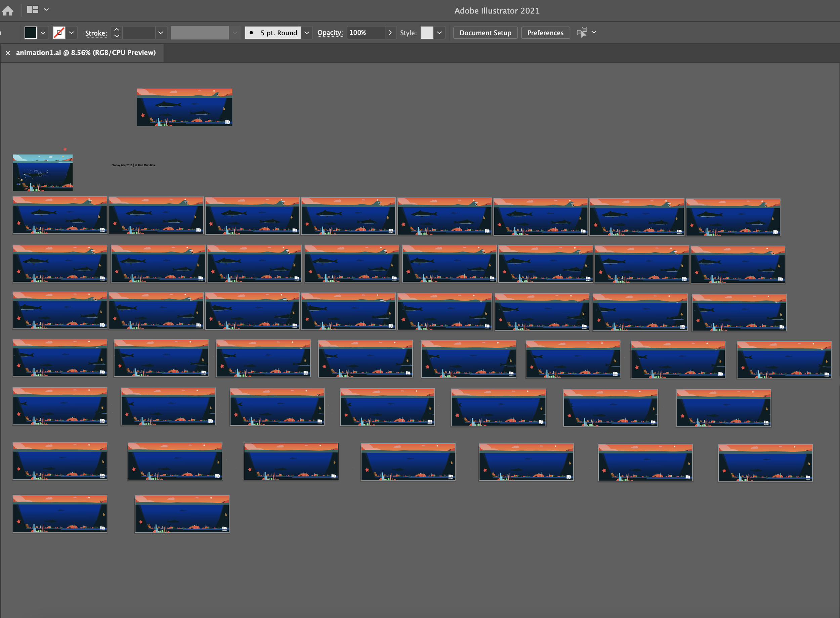
Task: Click the align selection icon
Action: tap(582, 33)
